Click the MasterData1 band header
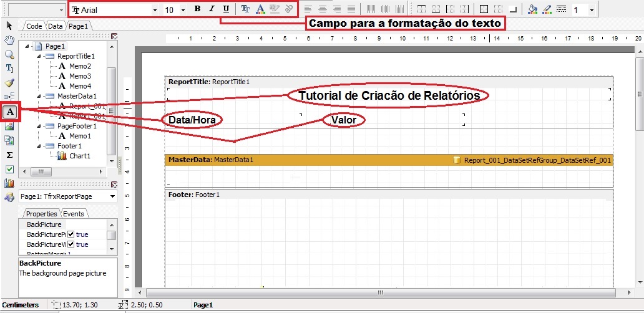This screenshot has height=313, width=644. (389, 160)
